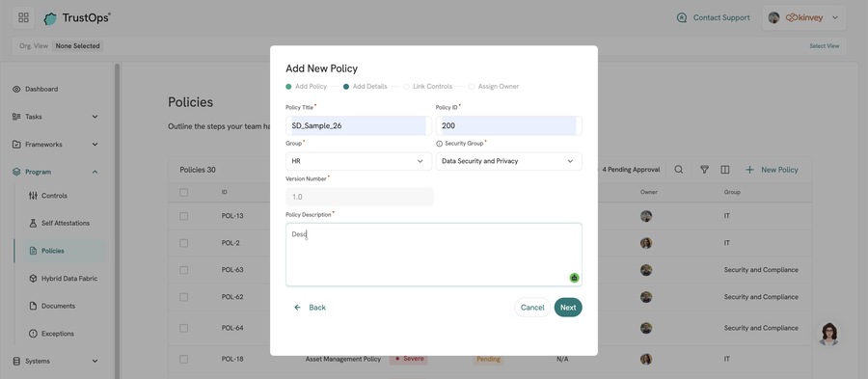Viewport: 868px width, 379px height.
Task: Click the owner avatar in the POL-13 row
Action: pos(646,216)
